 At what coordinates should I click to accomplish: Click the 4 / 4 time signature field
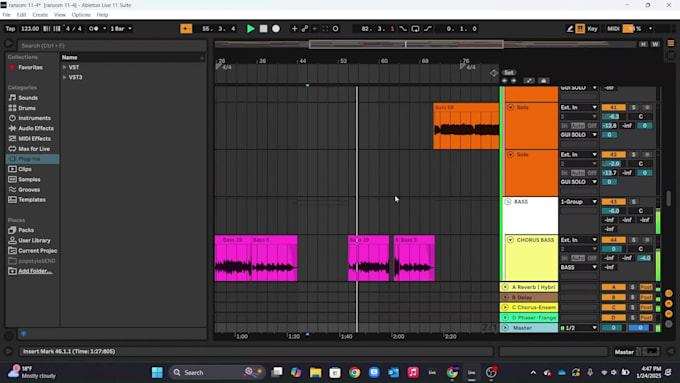click(x=74, y=29)
